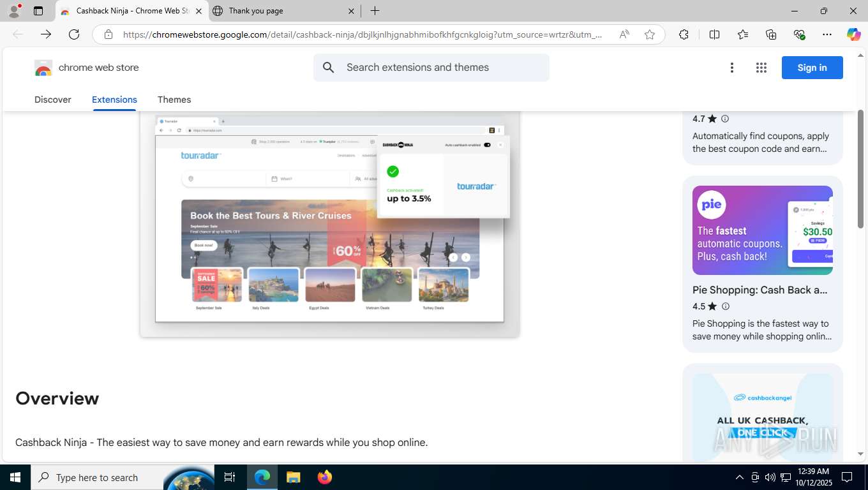Open the Themes tab
The width and height of the screenshot is (868, 490).
coord(174,100)
